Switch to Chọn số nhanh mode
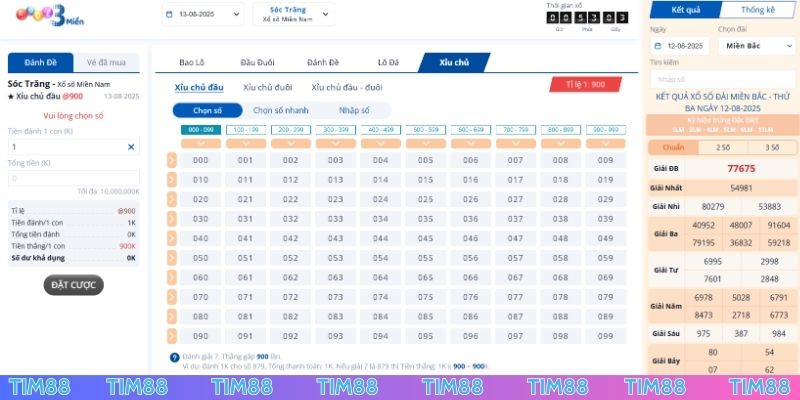Viewport: 800px width, 400px height. pos(280,110)
